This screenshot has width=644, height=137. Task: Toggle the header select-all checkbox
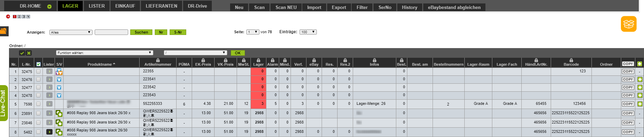point(38,64)
